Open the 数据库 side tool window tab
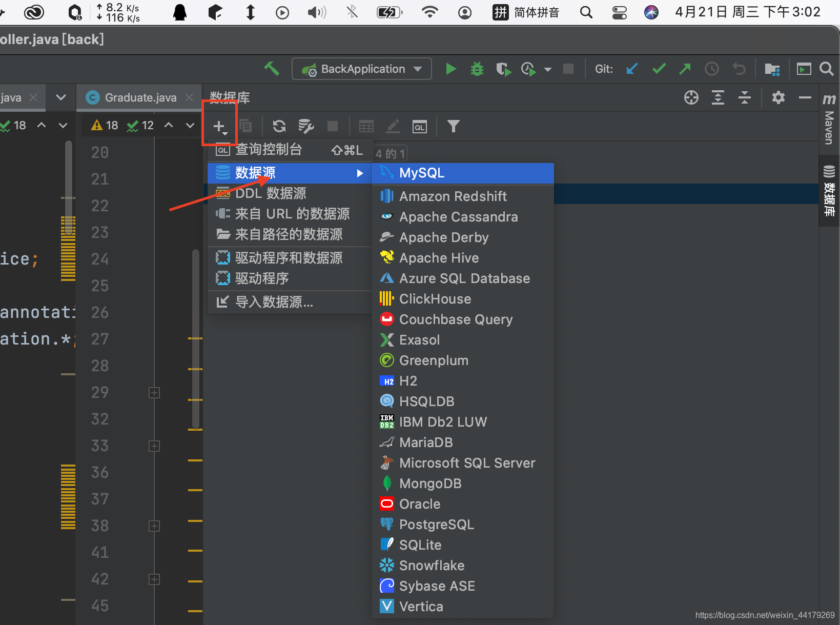The image size is (840, 625). pyautogui.click(x=829, y=190)
